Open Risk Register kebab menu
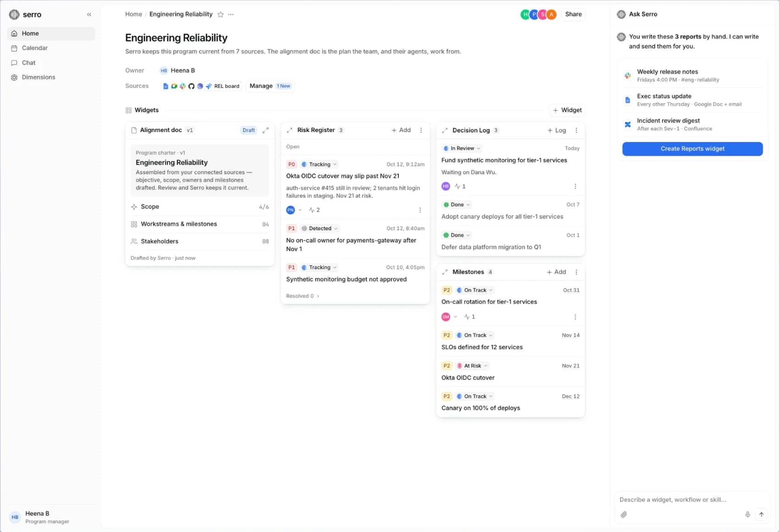779x532 pixels. 421,130
